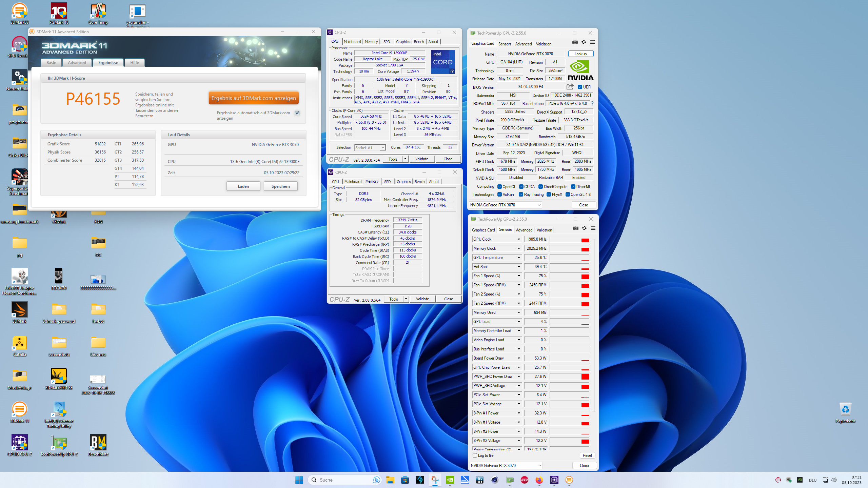This screenshot has width=868, height=488.
Task: Open TechPowerUp GPU-Z desktop shortcut
Action: coord(59,445)
